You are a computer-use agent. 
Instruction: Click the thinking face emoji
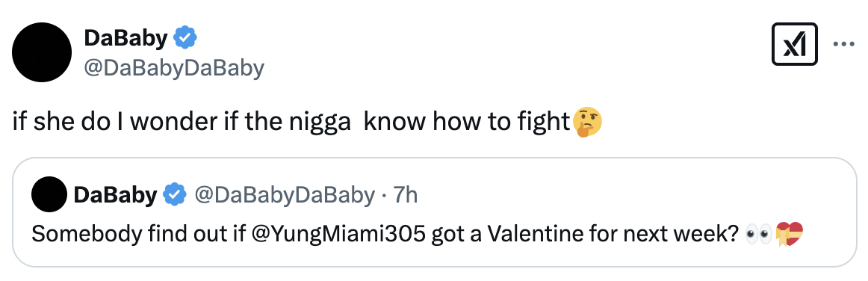coord(587,123)
